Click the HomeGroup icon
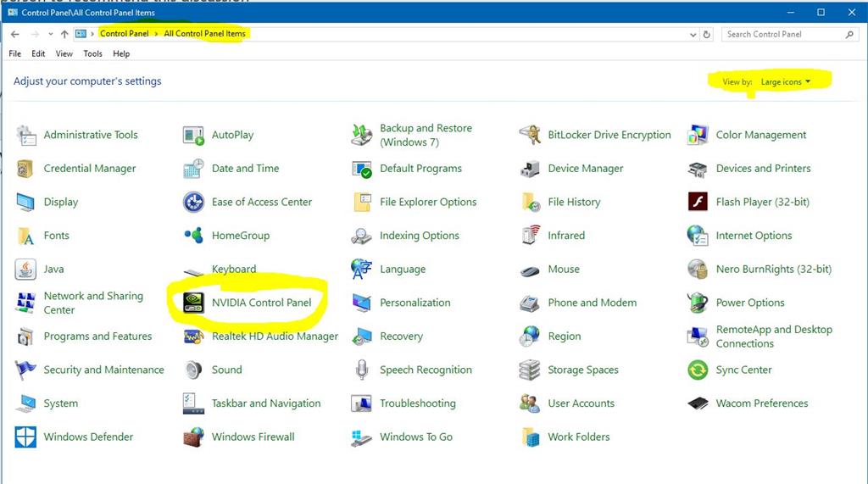Image resolution: width=868 pixels, height=484 pixels. 194,236
